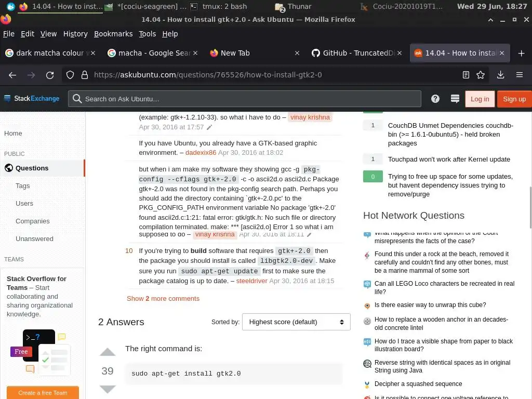
Task: Switch to GitHub TruncatedDi tab
Action: tap(357, 54)
